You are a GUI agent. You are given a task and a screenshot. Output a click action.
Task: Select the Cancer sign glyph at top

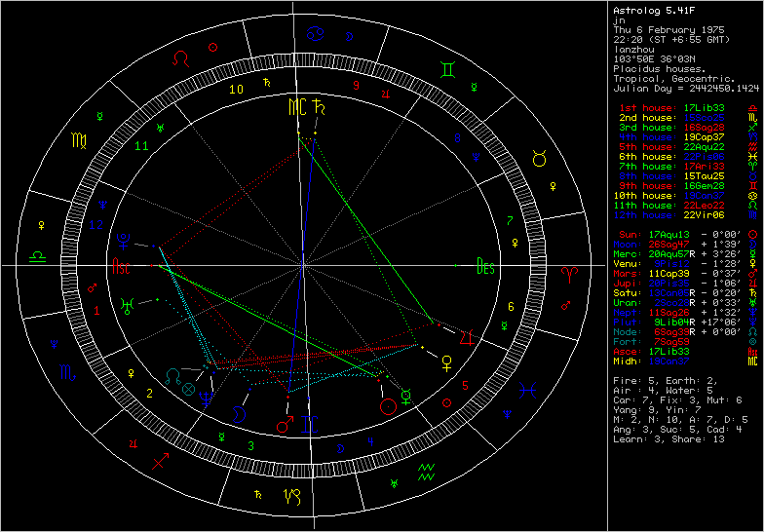click(x=315, y=34)
